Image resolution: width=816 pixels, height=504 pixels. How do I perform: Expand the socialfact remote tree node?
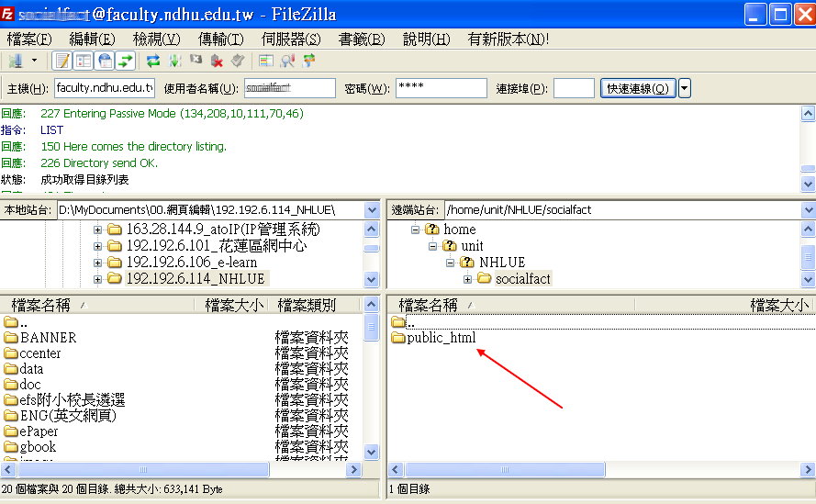[467, 279]
